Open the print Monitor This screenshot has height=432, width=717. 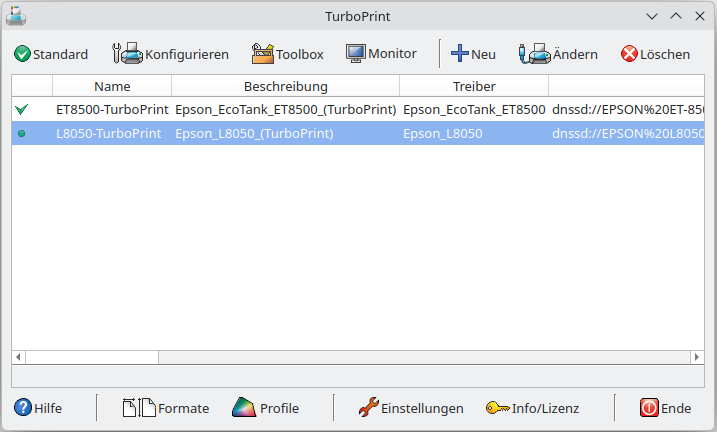coord(381,54)
